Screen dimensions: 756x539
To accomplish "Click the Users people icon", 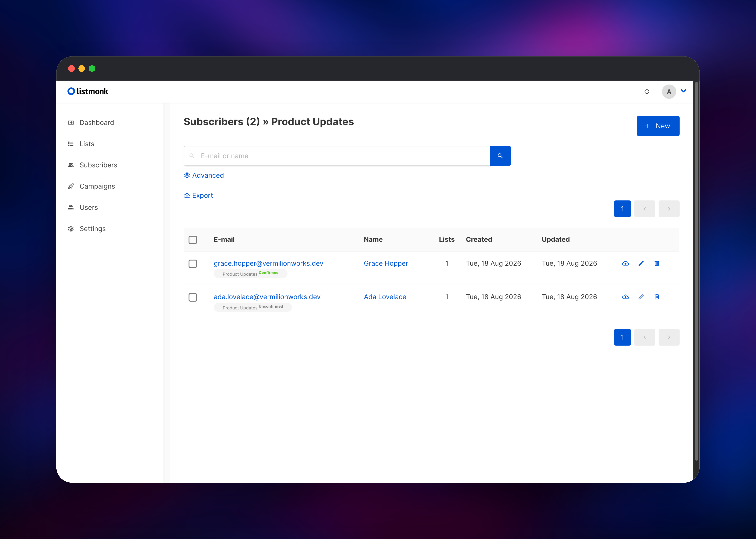I will coord(71,208).
